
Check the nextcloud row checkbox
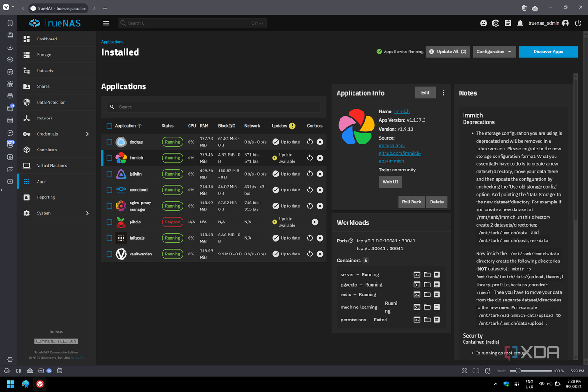click(109, 190)
